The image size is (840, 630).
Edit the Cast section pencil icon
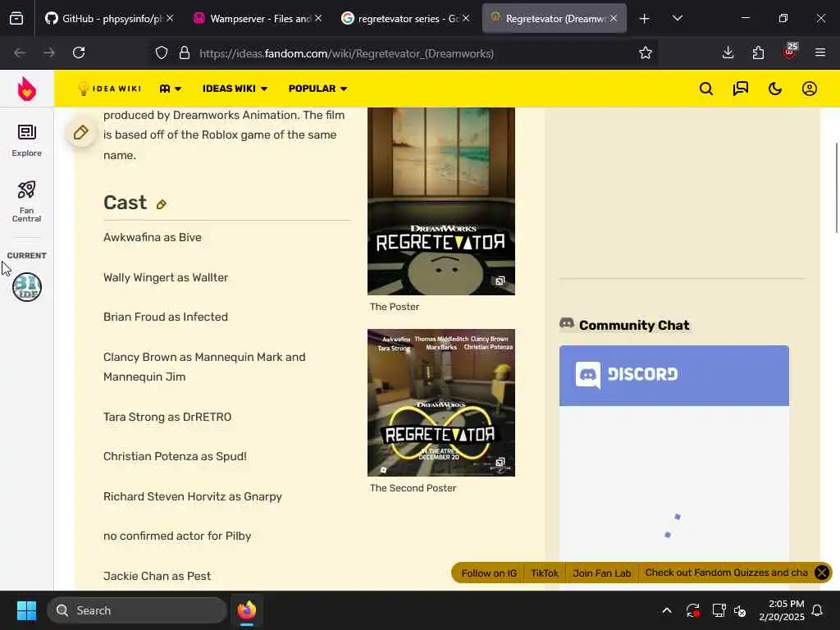tap(162, 204)
